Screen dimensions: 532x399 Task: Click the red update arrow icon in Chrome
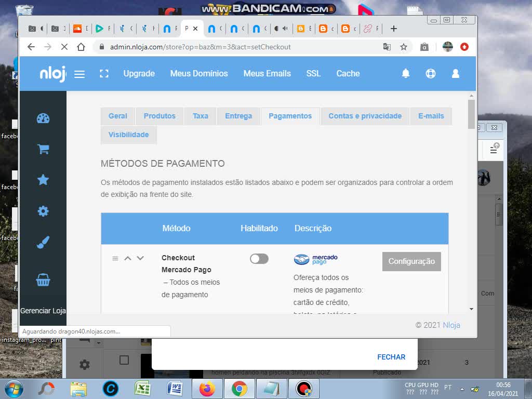(464, 47)
